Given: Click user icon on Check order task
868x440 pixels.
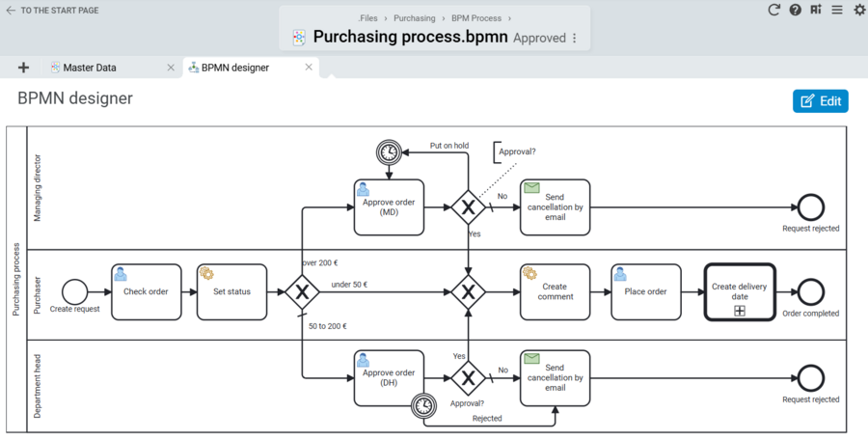Looking at the screenshot, I should tap(121, 273).
